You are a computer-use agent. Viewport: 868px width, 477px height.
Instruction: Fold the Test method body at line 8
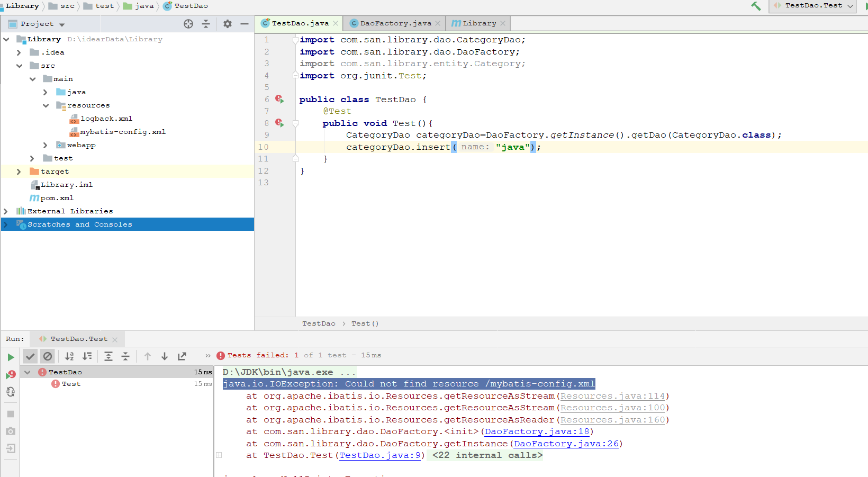click(x=295, y=123)
